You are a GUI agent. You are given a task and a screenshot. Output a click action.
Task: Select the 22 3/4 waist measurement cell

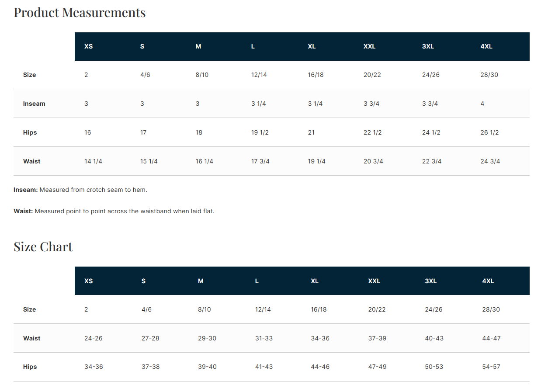(431, 161)
